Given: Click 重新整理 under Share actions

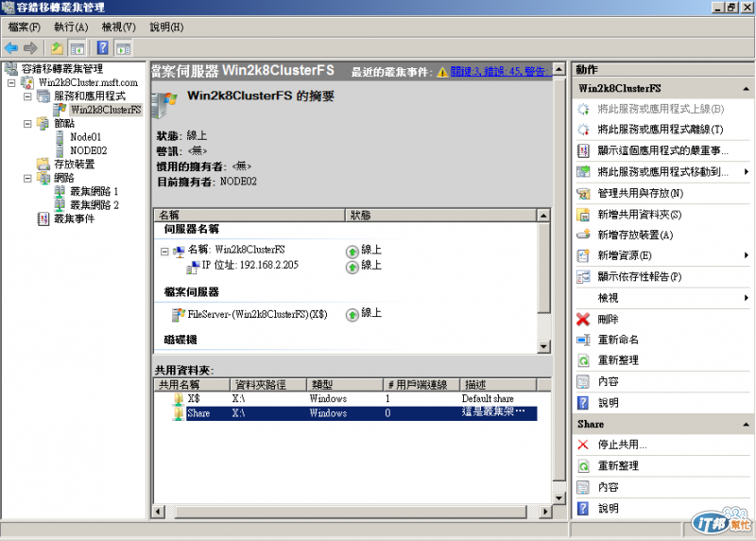Looking at the screenshot, I should (618, 465).
